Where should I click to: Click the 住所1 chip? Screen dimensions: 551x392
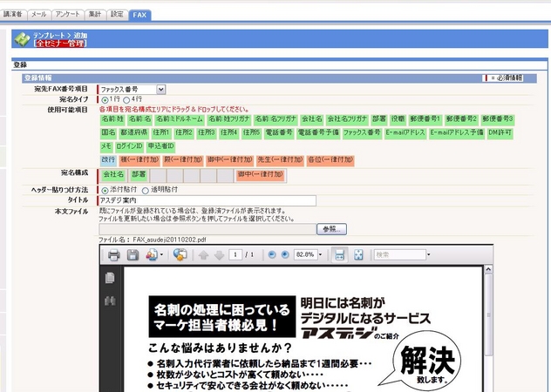[161, 133]
